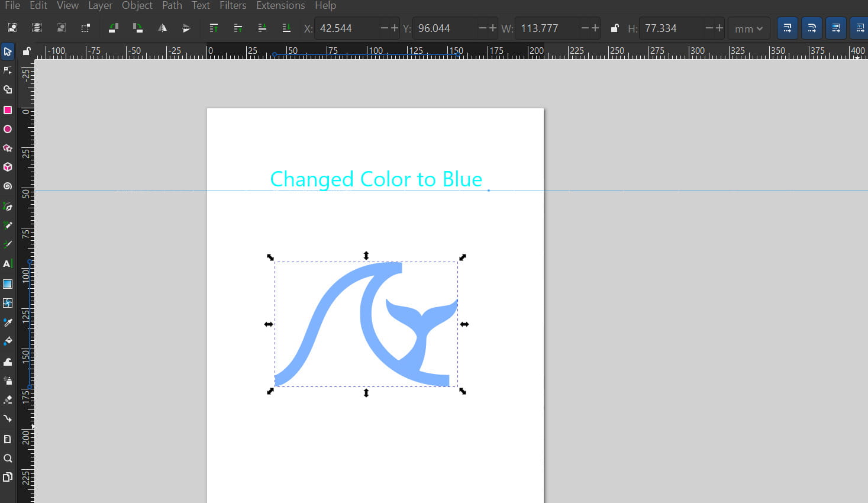Select the Connector tool
Screen dimensions: 868x503
8,418
